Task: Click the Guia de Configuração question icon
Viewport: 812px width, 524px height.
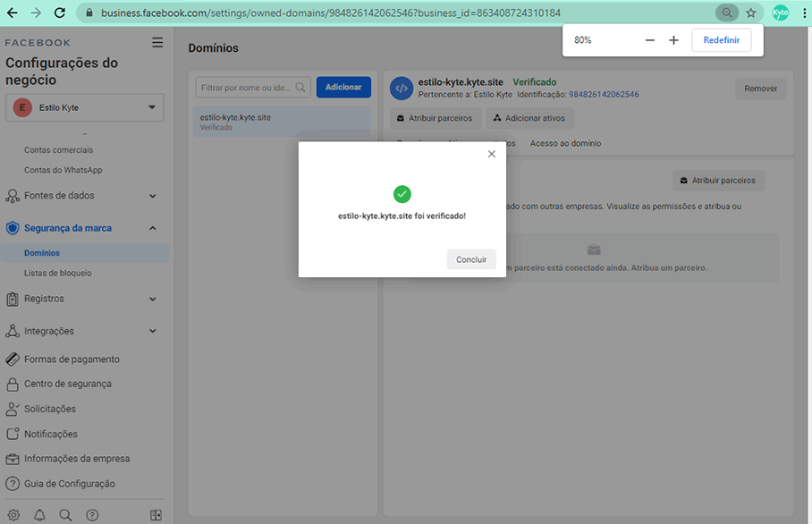Action: click(13, 484)
